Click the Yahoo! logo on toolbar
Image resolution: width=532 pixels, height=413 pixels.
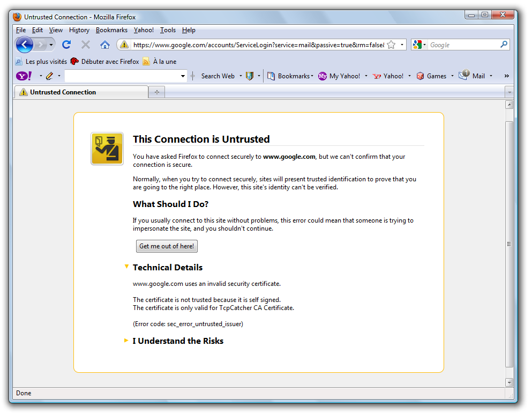click(x=24, y=76)
